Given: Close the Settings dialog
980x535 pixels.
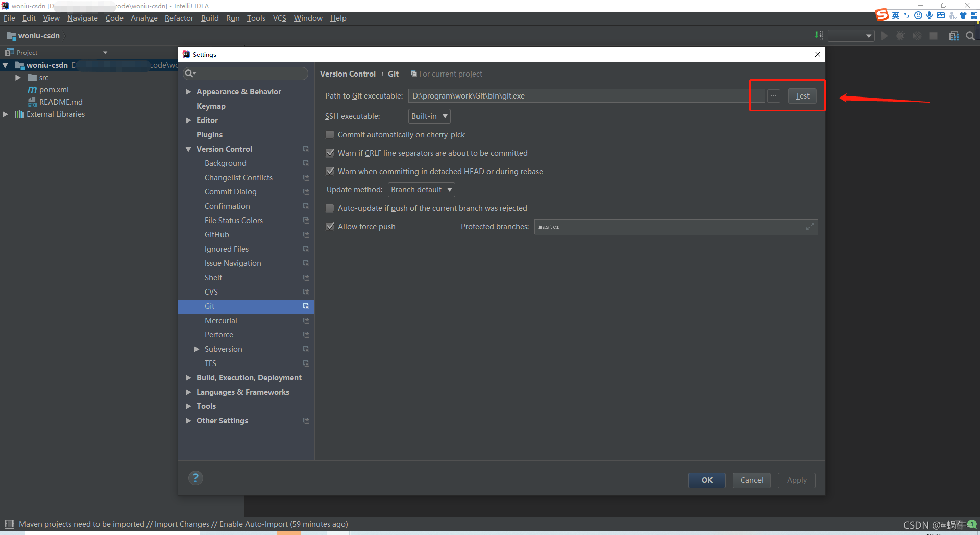Looking at the screenshot, I should (818, 54).
